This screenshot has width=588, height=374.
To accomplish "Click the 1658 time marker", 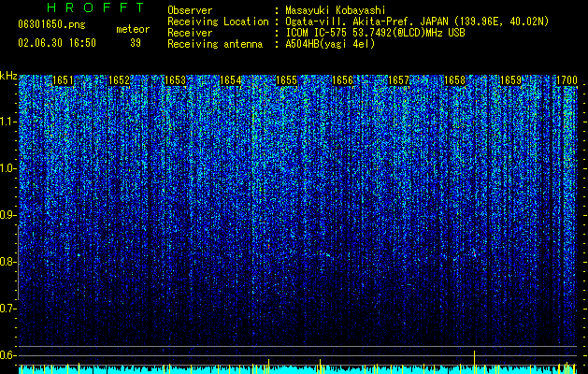I will point(454,80).
